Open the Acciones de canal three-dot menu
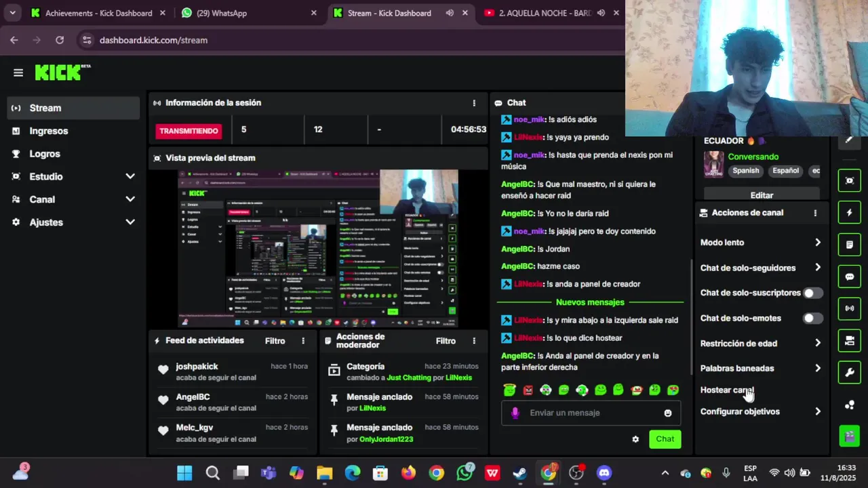868x488 pixels. pos(815,213)
